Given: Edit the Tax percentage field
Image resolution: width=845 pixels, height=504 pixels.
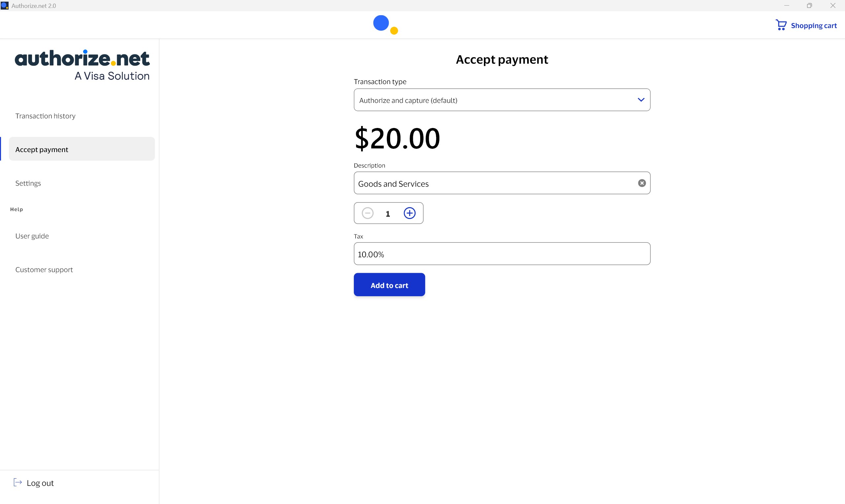Looking at the screenshot, I should (x=502, y=254).
